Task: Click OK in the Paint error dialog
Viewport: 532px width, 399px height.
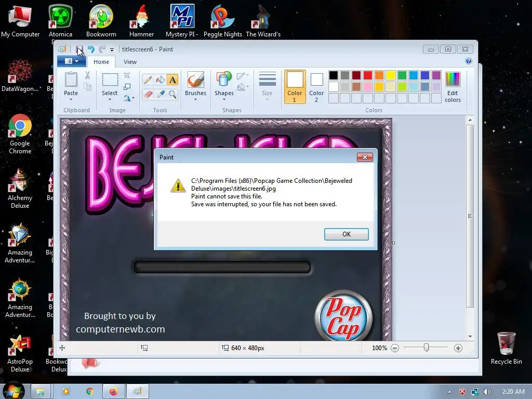Action: tap(346, 234)
